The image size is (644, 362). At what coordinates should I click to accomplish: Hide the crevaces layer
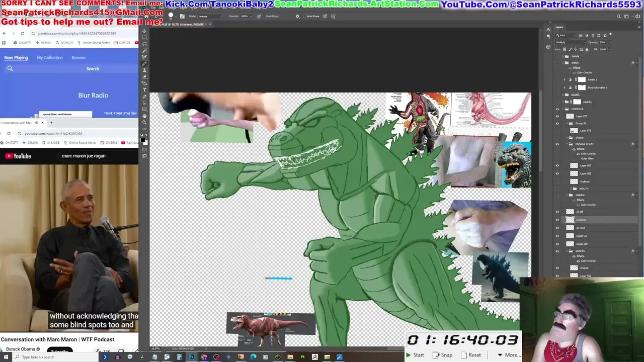(x=557, y=220)
